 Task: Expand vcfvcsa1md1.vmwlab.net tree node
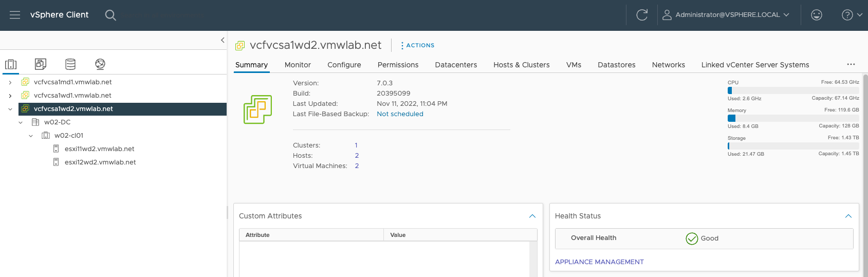(10, 82)
